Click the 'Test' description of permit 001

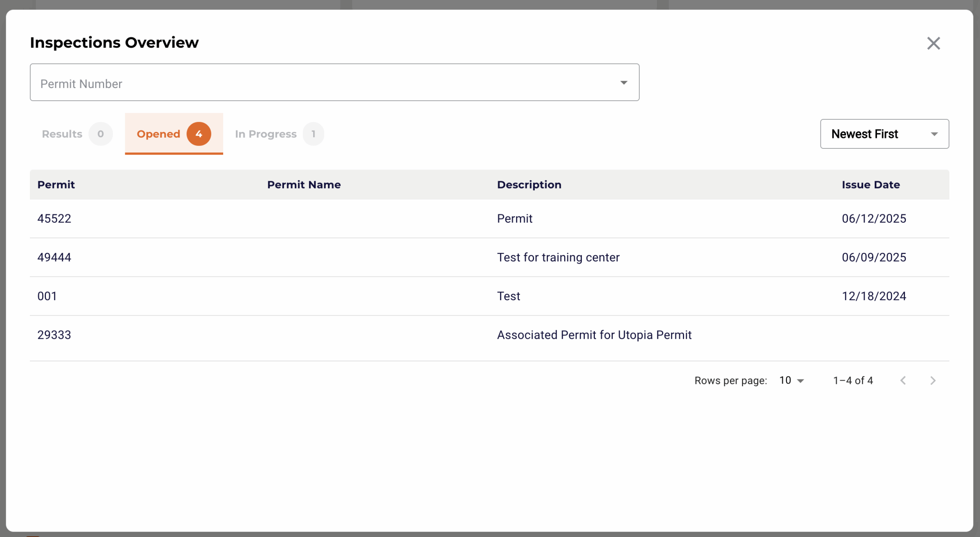tap(508, 296)
